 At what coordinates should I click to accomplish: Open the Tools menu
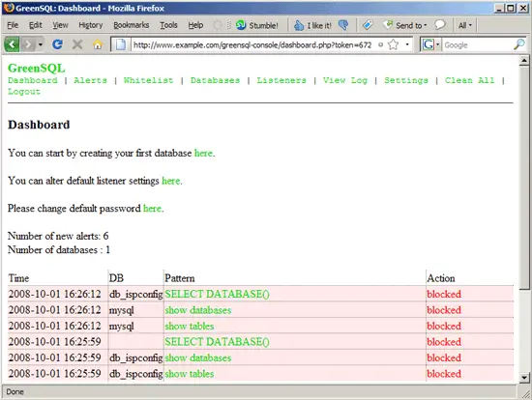168,25
